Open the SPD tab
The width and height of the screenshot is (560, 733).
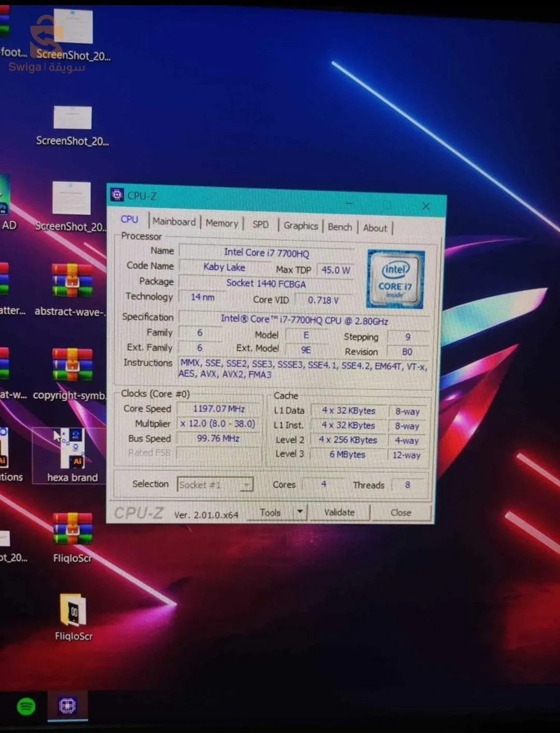(260, 224)
